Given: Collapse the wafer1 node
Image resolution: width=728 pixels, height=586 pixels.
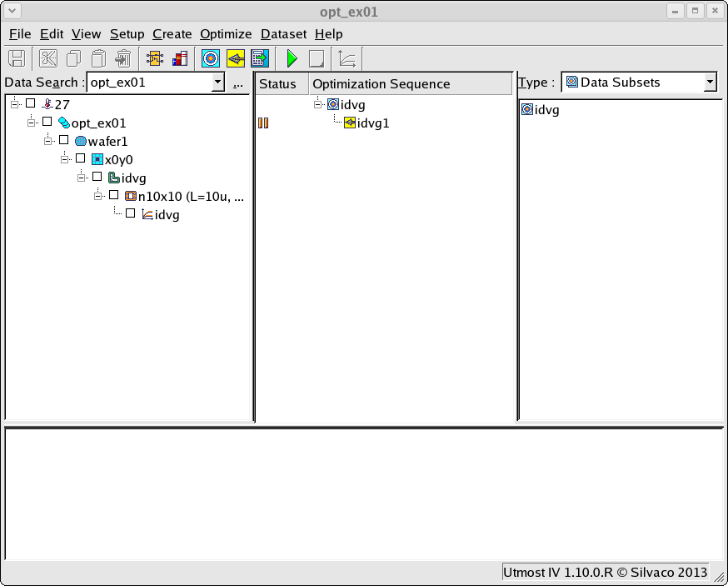Looking at the screenshot, I should point(47,141).
